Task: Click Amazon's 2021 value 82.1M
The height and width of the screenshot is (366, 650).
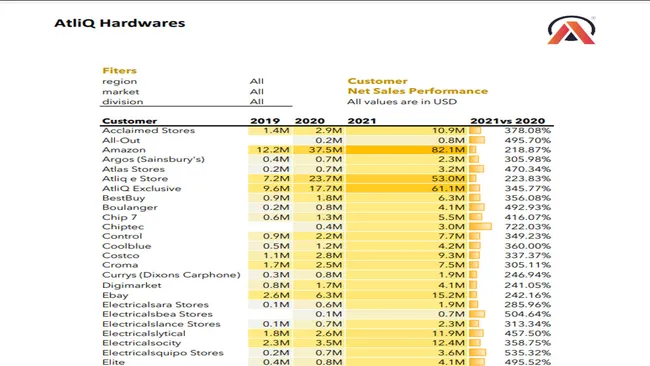Action: pos(448,150)
